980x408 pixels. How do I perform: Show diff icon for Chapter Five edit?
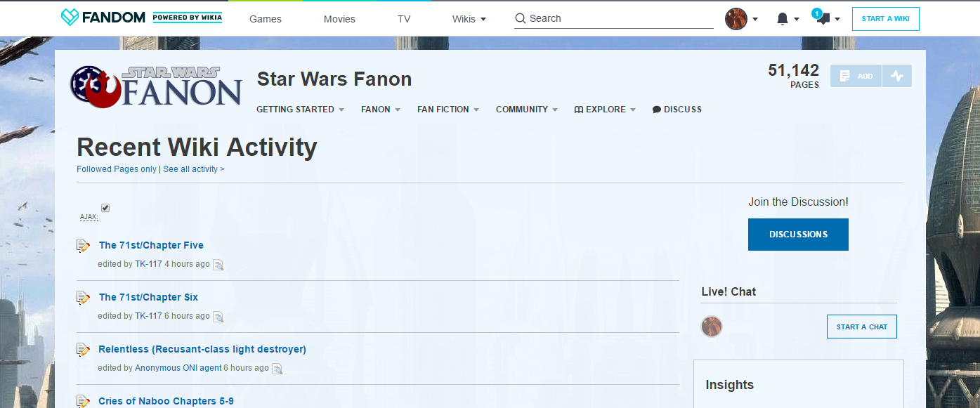click(218, 265)
